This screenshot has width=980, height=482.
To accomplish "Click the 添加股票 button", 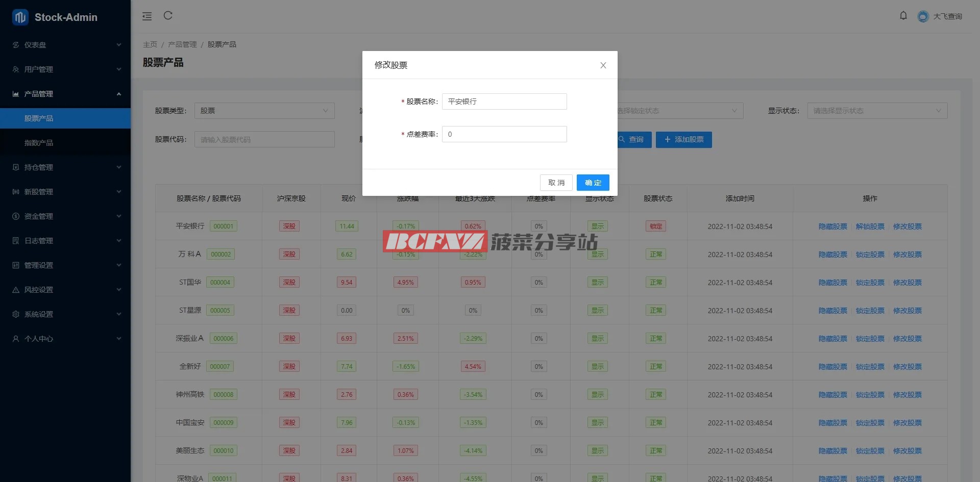I will point(683,139).
